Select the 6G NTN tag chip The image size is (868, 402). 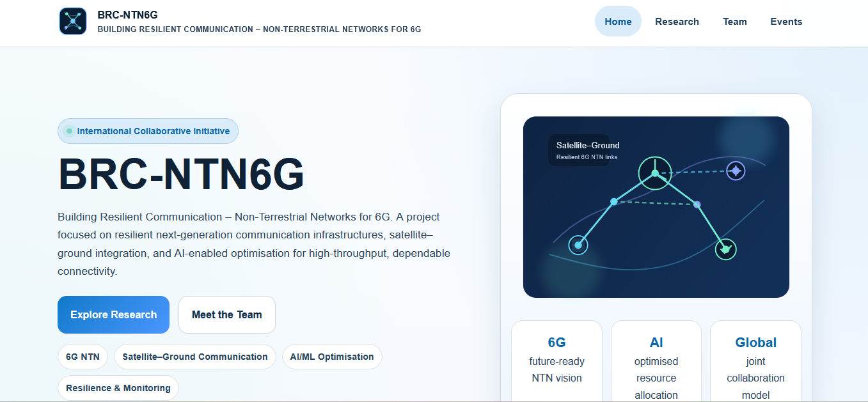pos(83,357)
